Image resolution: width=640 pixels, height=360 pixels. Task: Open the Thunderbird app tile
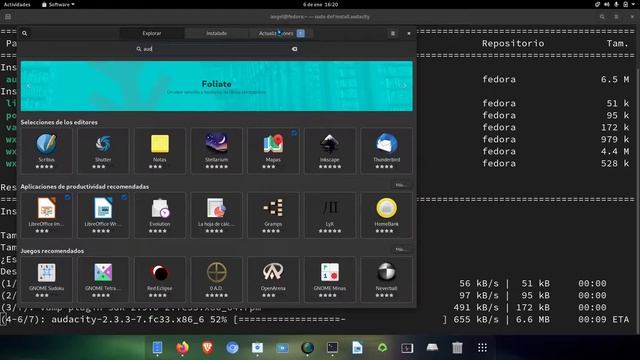(x=387, y=151)
